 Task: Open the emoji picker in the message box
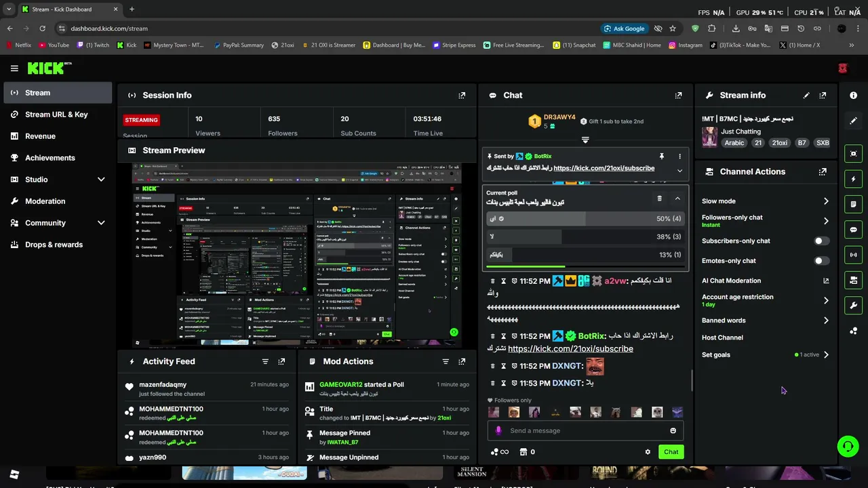[x=673, y=430]
